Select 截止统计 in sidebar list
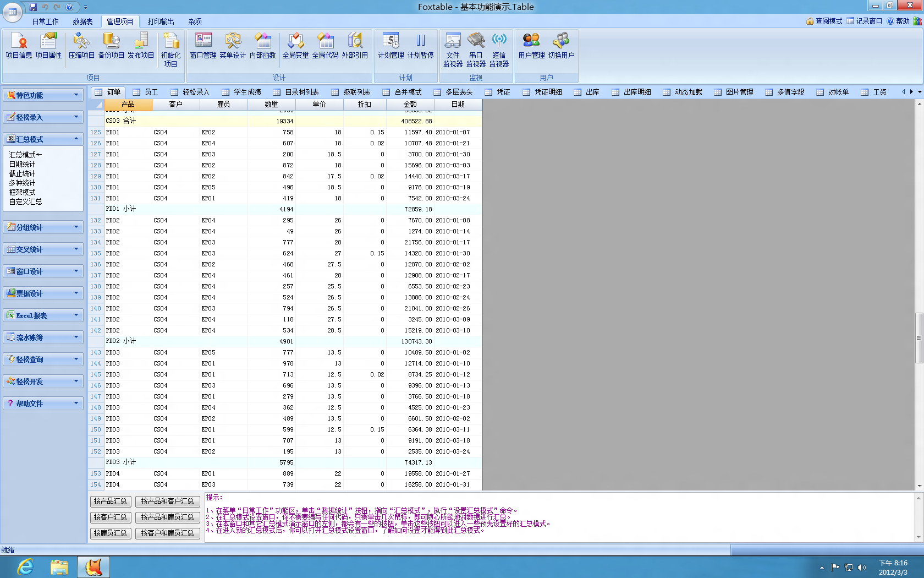The image size is (924, 578). 22,173
